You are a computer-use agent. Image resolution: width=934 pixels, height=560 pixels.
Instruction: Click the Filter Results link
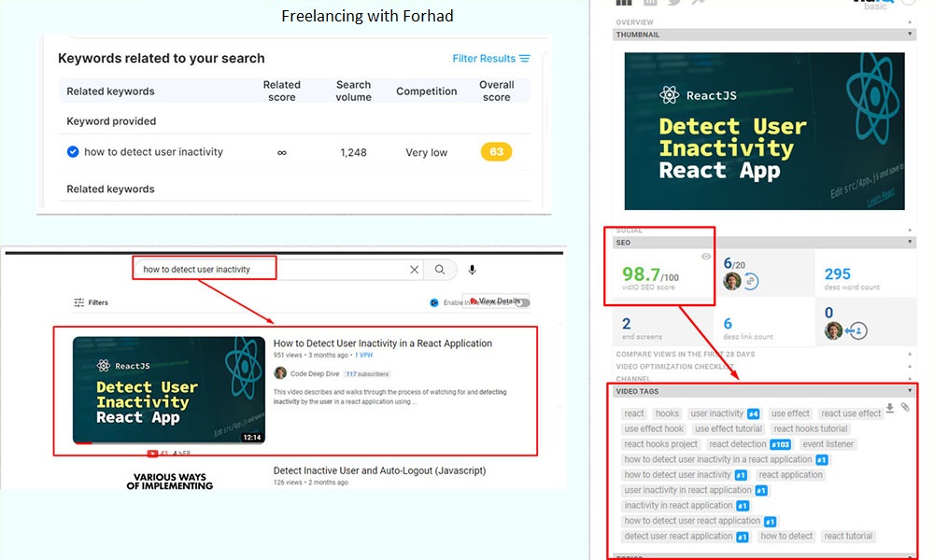tap(485, 58)
